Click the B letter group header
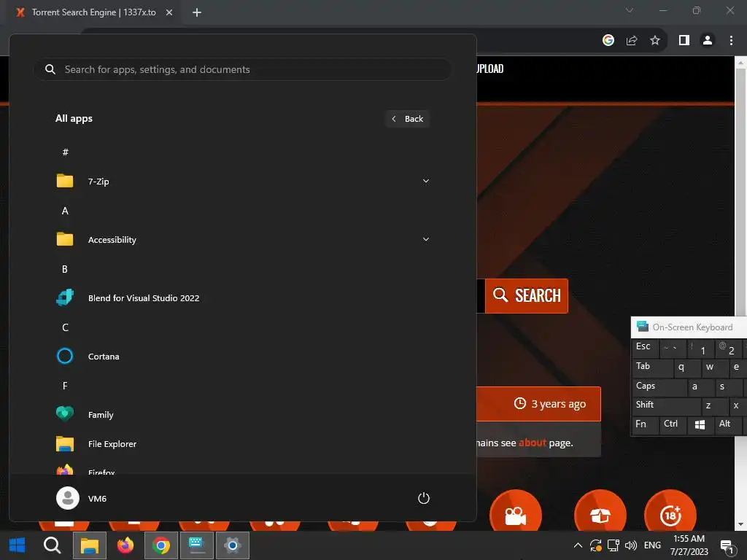 click(x=65, y=269)
